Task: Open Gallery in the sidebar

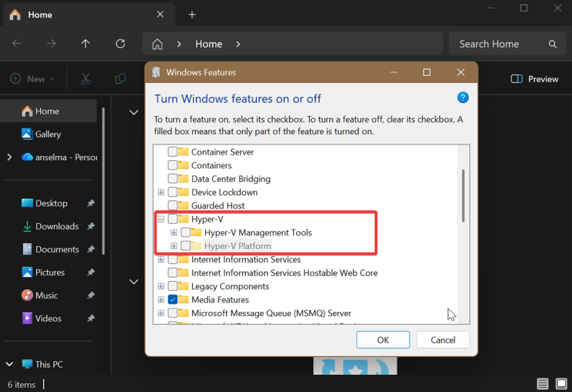Action: click(48, 134)
